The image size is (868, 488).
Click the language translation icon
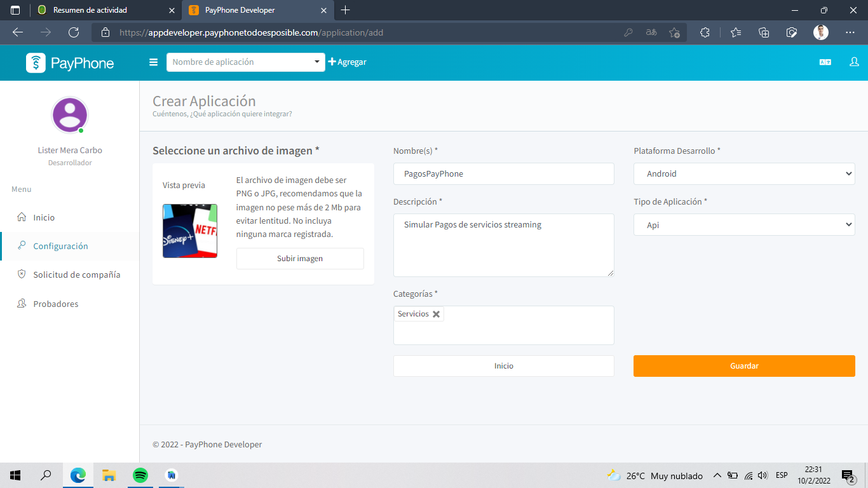click(x=825, y=62)
